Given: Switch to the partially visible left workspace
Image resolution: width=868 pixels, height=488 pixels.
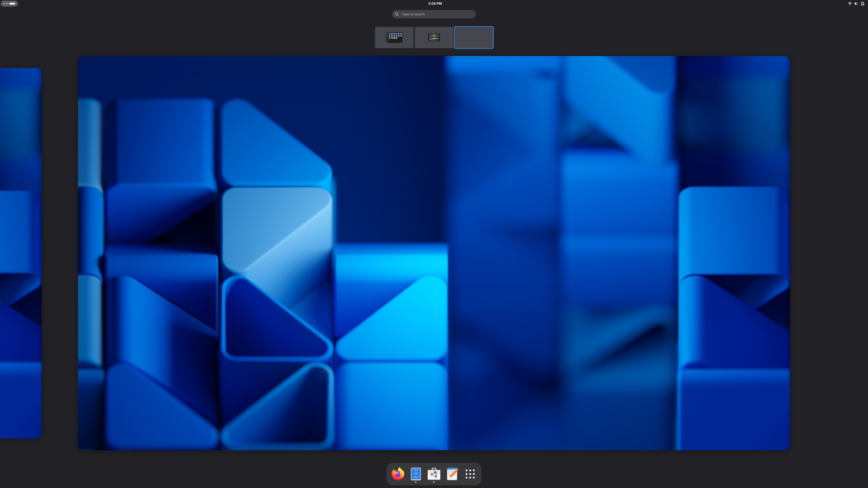Looking at the screenshot, I should pyautogui.click(x=20, y=253).
